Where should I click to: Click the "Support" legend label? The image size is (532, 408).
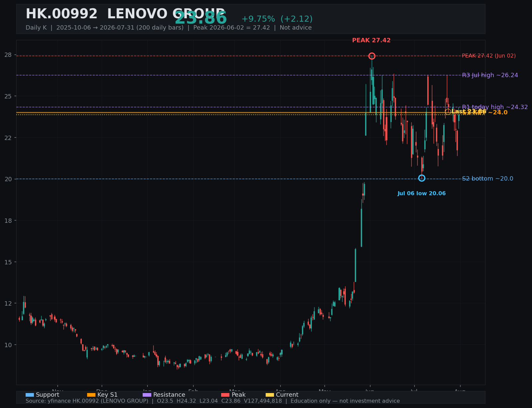coord(48,395)
